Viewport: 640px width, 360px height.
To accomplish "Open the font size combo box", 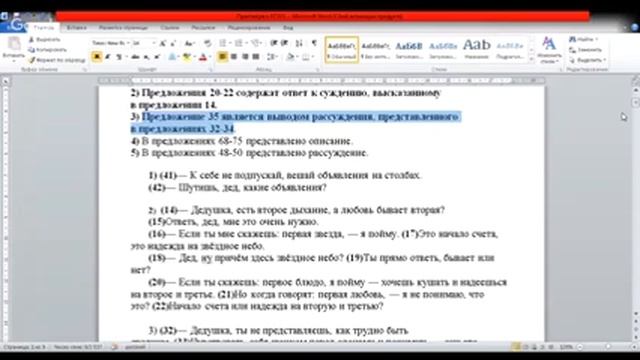I will tap(144, 43).
